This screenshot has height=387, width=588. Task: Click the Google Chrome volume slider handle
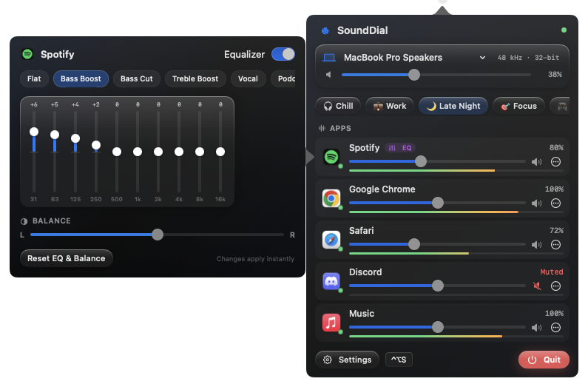pyautogui.click(x=438, y=203)
